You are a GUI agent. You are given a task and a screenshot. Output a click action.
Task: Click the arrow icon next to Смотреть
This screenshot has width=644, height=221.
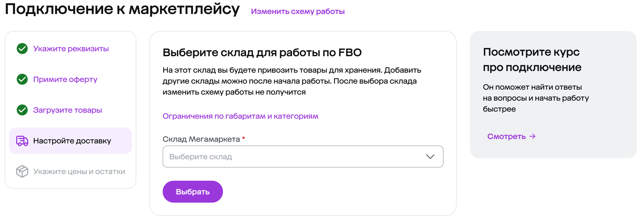[x=532, y=137]
